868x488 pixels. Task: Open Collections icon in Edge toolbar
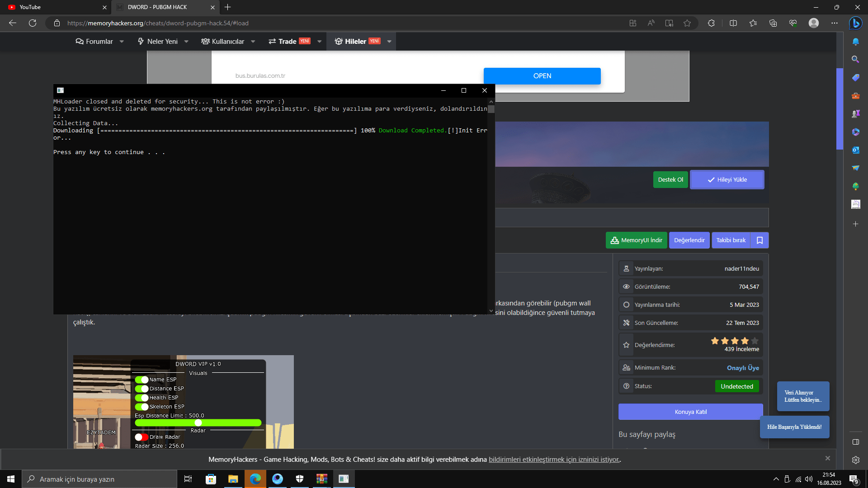[773, 23]
